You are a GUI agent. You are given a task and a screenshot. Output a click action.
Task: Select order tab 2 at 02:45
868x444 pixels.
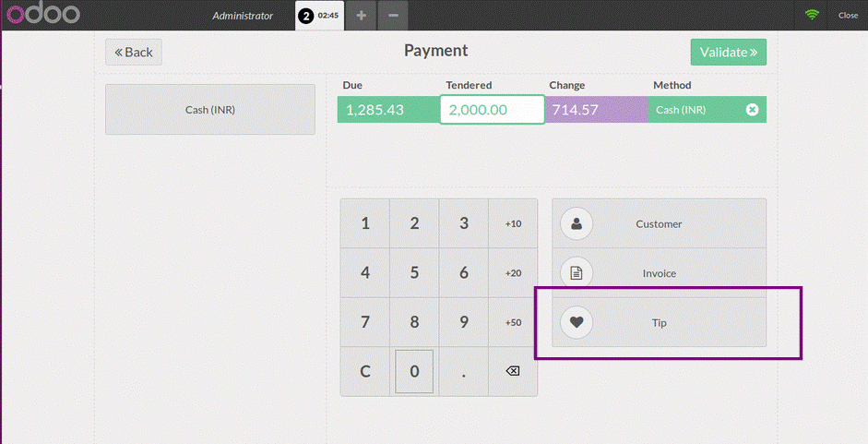coord(319,16)
